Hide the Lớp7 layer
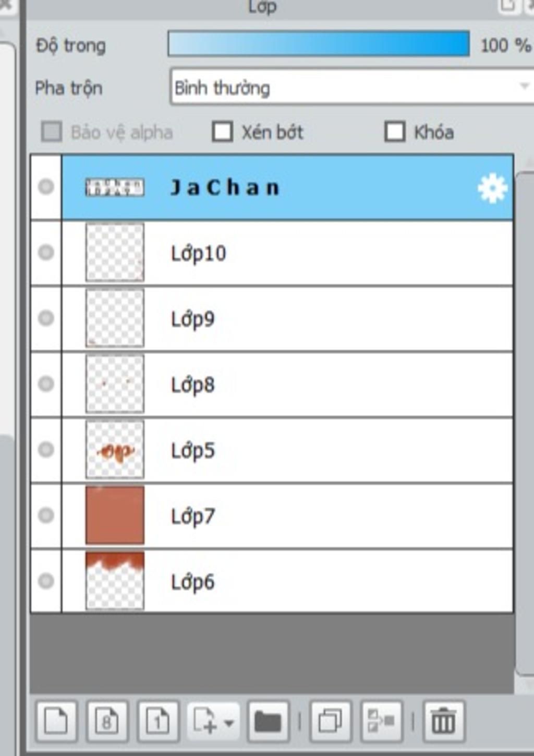 [x=46, y=515]
